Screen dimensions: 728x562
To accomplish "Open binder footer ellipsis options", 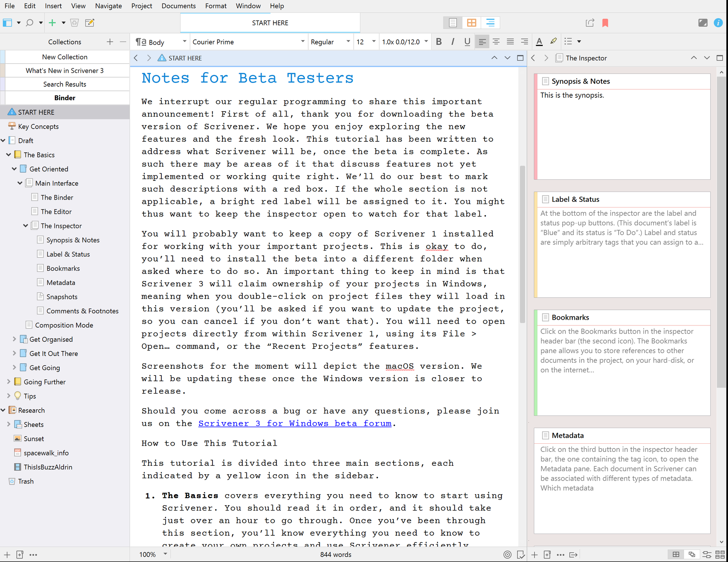I will (33, 555).
